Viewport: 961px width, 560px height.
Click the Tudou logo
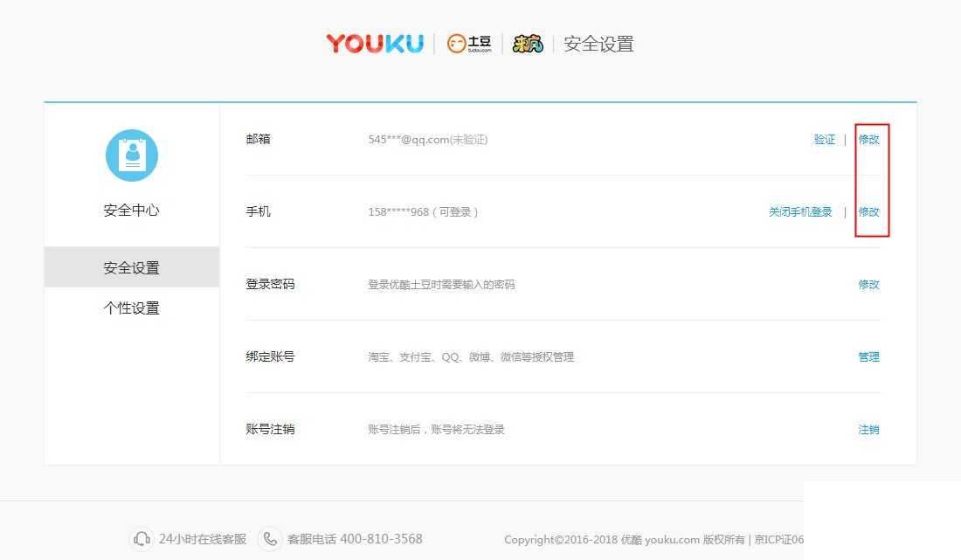[x=469, y=43]
